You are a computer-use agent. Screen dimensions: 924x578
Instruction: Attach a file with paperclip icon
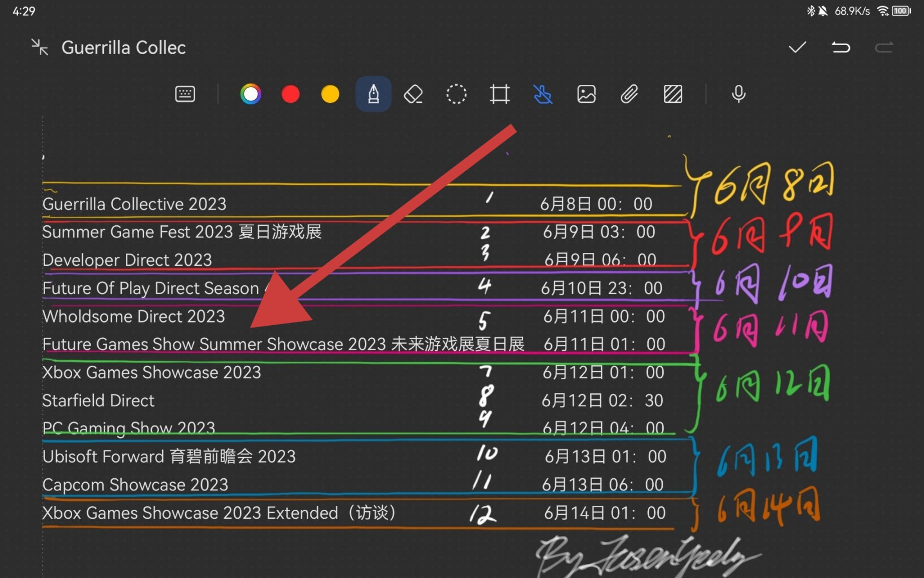[x=629, y=94]
